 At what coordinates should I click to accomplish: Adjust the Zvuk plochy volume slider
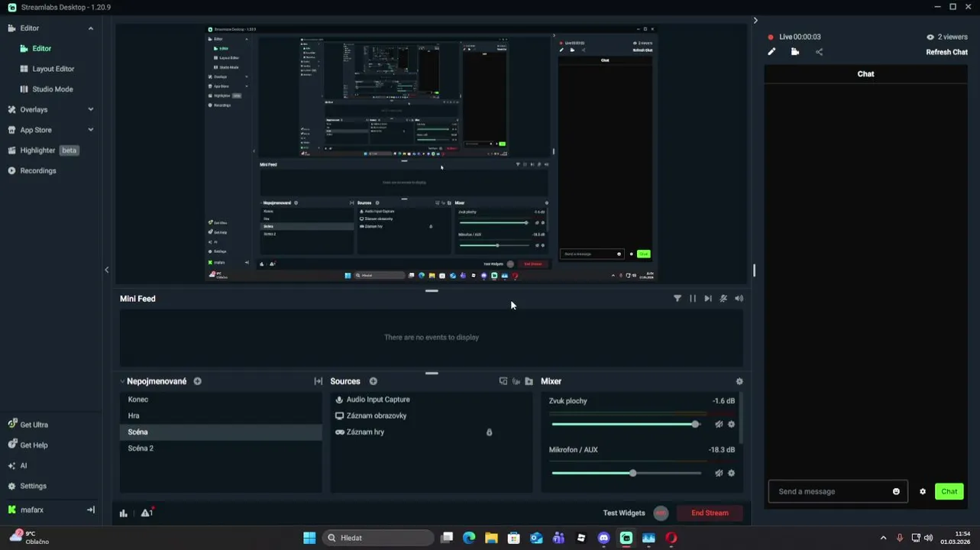point(626,424)
